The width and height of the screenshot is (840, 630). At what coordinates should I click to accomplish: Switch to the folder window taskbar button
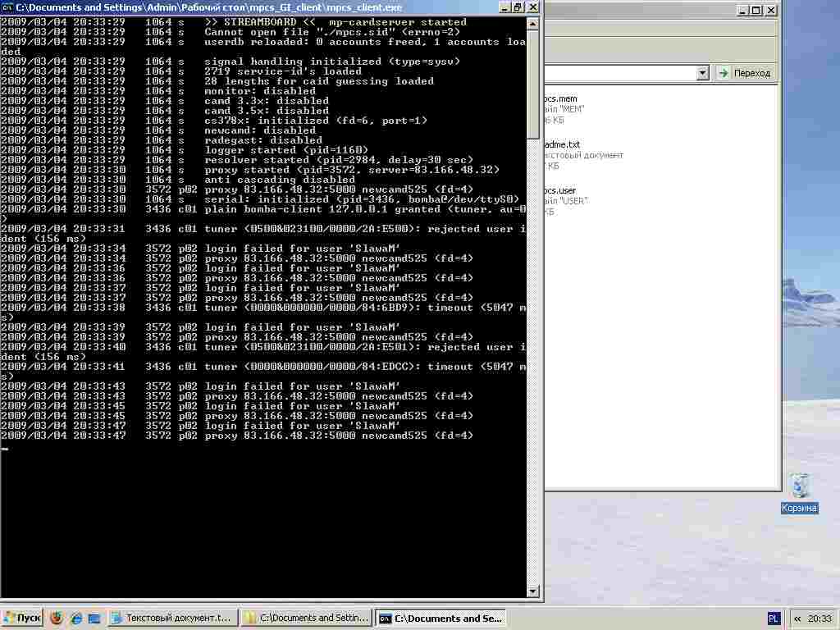[x=306, y=618]
